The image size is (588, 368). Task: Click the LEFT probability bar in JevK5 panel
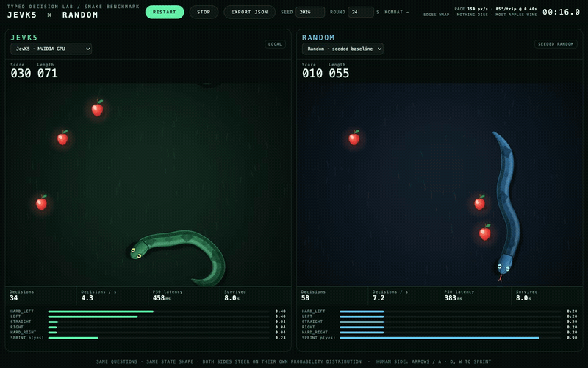[x=159, y=316]
